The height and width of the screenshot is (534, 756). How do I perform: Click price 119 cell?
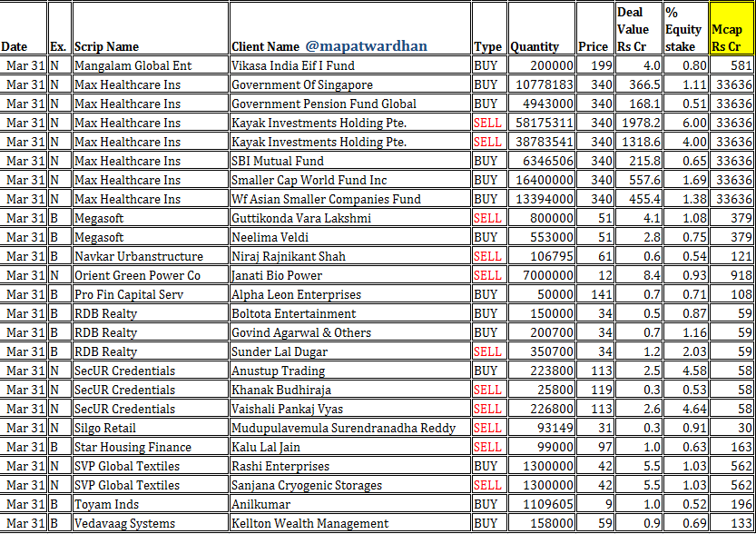pyautogui.click(x=595, y=390)
